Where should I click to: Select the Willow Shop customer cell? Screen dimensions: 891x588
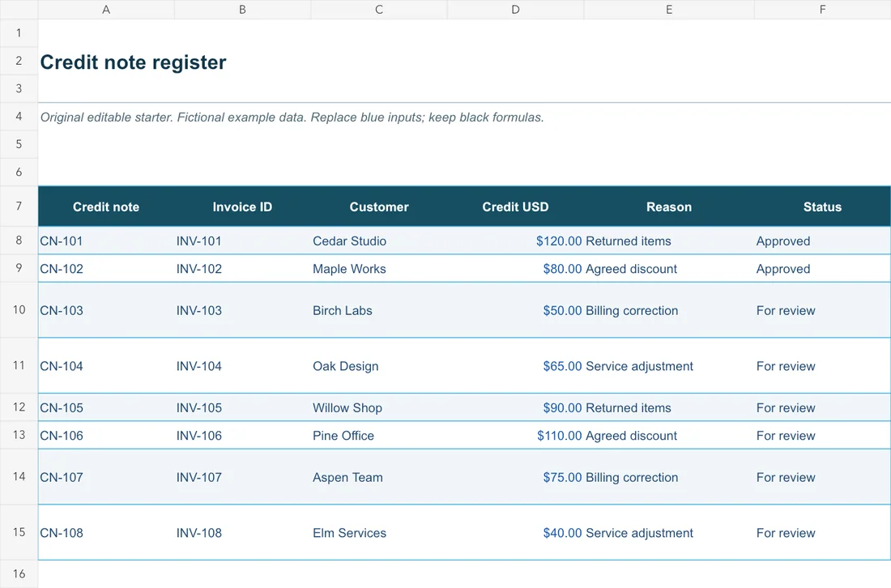379,408
